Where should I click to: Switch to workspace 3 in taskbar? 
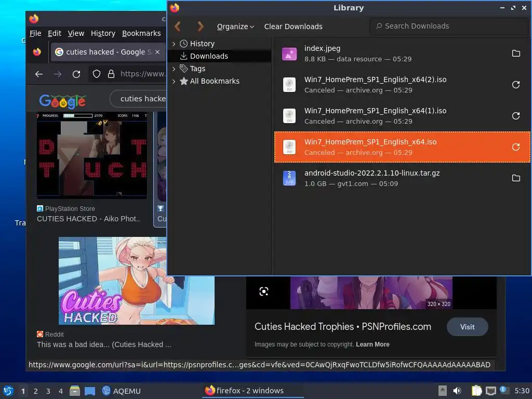tap(48, 391)
